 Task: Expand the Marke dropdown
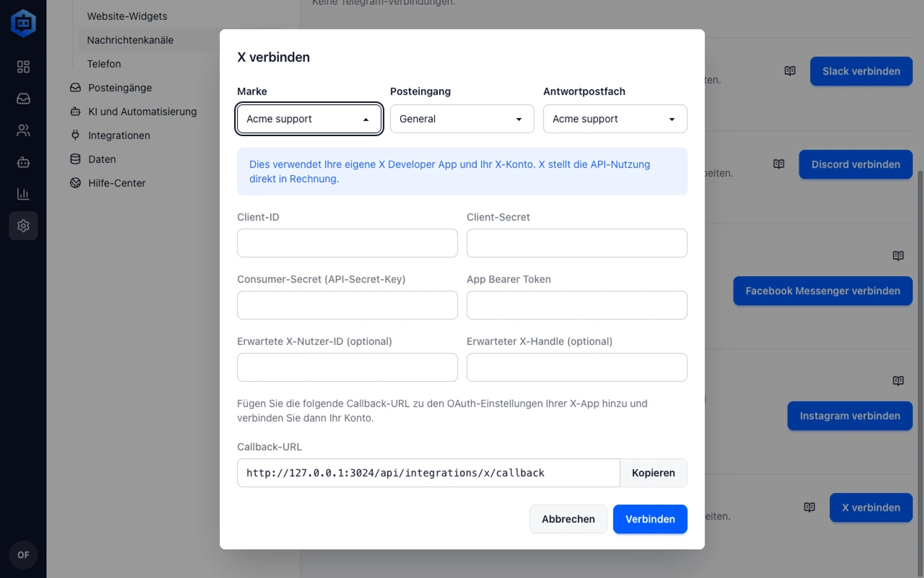(x=309, y=119)
